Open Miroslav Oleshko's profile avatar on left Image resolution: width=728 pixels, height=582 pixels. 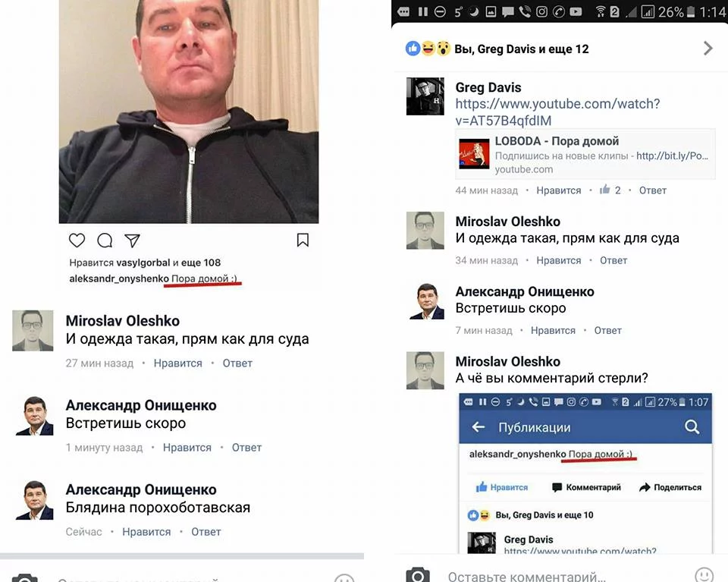33,330
